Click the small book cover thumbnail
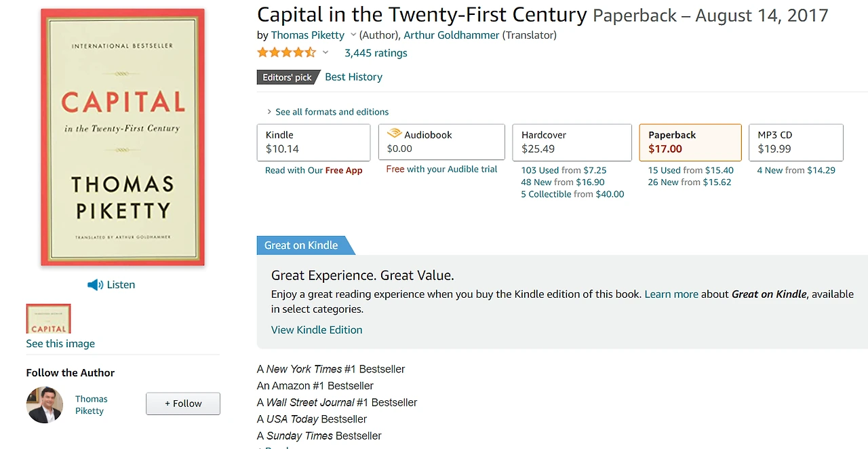The height and width of the screenshot is (449, 868). [x=48, y=318]
